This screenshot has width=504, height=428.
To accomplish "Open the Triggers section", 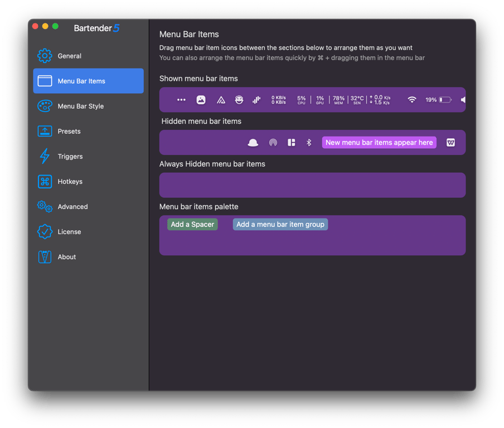I will coord(89,157).
